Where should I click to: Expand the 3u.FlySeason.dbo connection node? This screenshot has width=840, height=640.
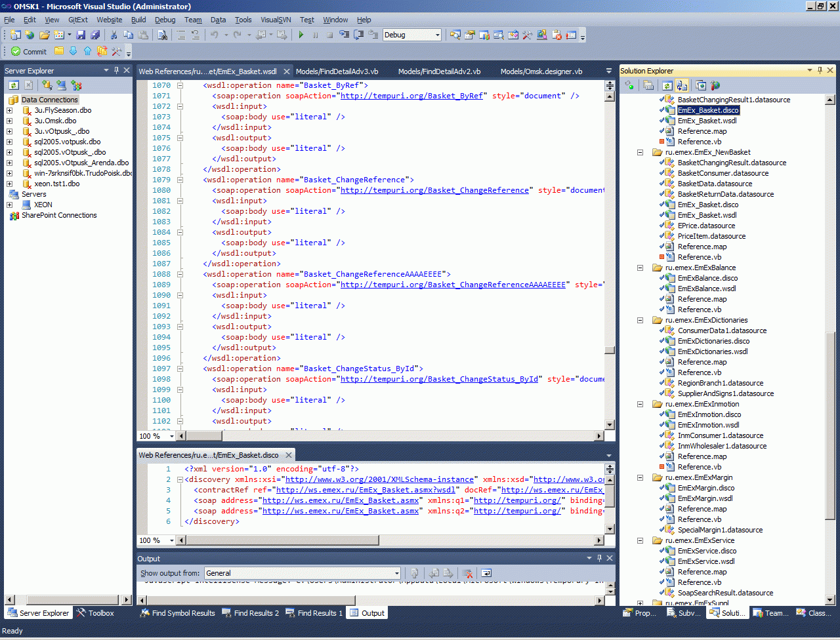point(10,110)
